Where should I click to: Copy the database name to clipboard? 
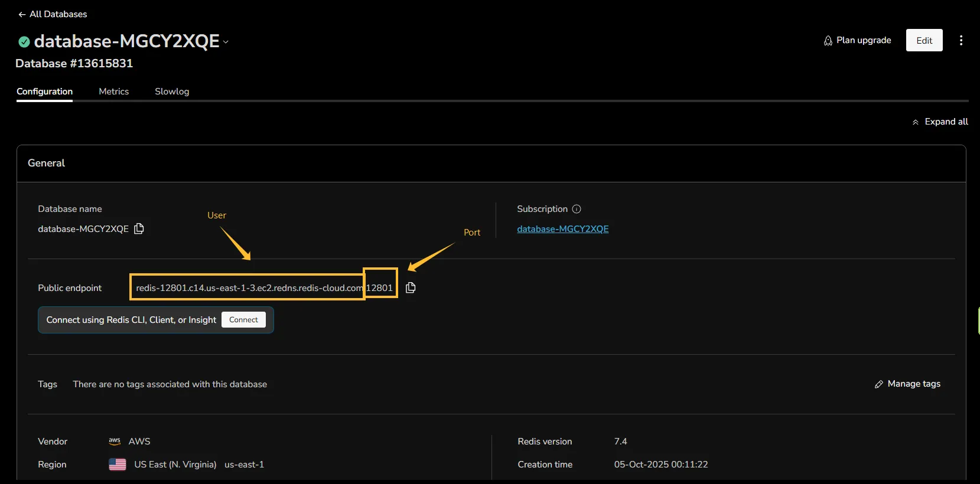pos(139,228)
